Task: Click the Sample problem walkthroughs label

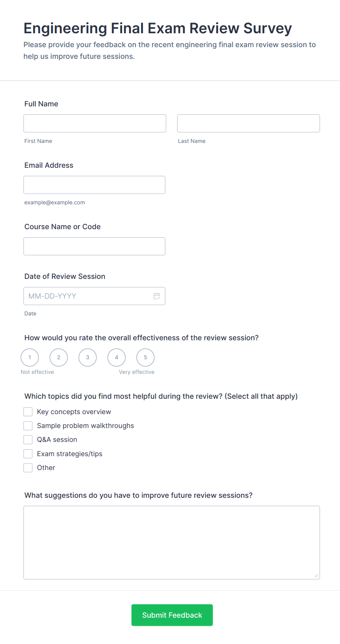Action: point(85,426)
